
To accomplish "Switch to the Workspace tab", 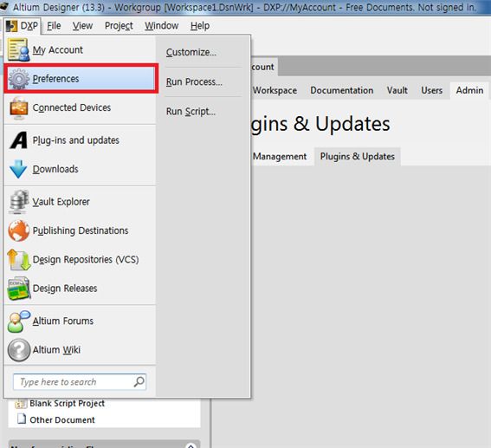I will coord(275,90).
